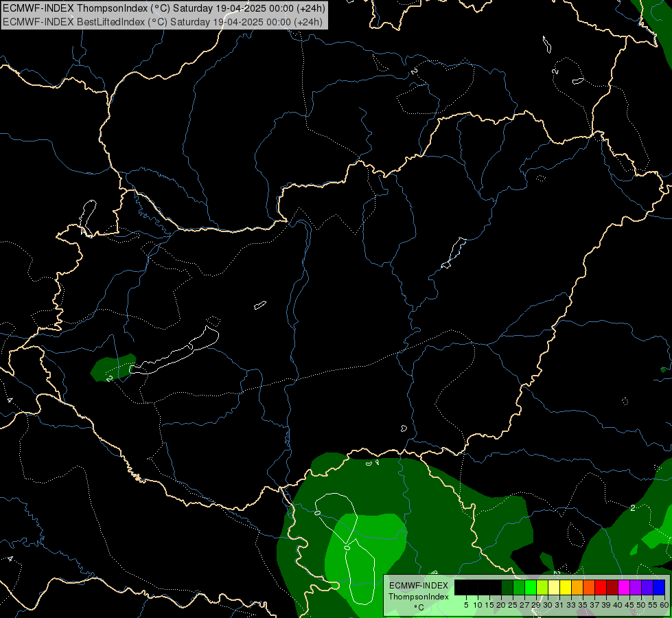Select the bright green 27–29 legend swatch
Image resolution: width=672 pixels, height=618 pixels.
531,587
